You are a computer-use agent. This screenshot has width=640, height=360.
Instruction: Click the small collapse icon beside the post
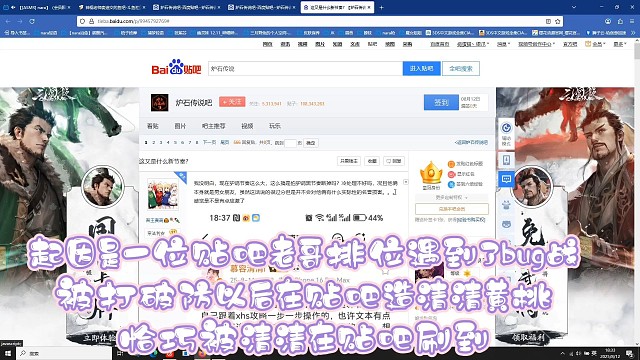[x=405, y=182]
